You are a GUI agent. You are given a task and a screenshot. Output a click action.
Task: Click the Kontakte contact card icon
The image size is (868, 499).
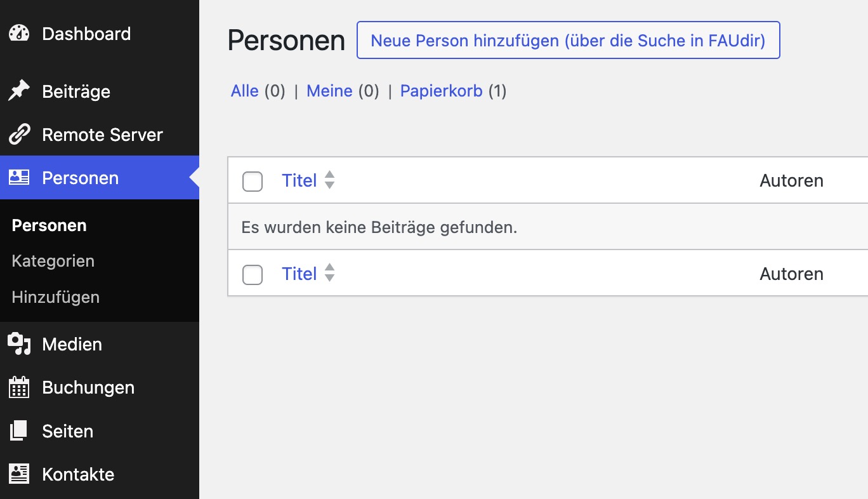tap(19, 474)
